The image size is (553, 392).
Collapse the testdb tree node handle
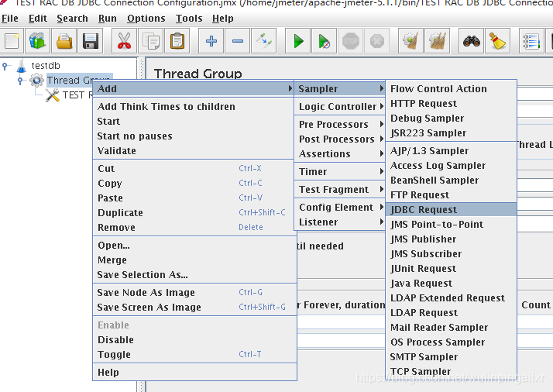pyautogui.click(x=5, y=66)
